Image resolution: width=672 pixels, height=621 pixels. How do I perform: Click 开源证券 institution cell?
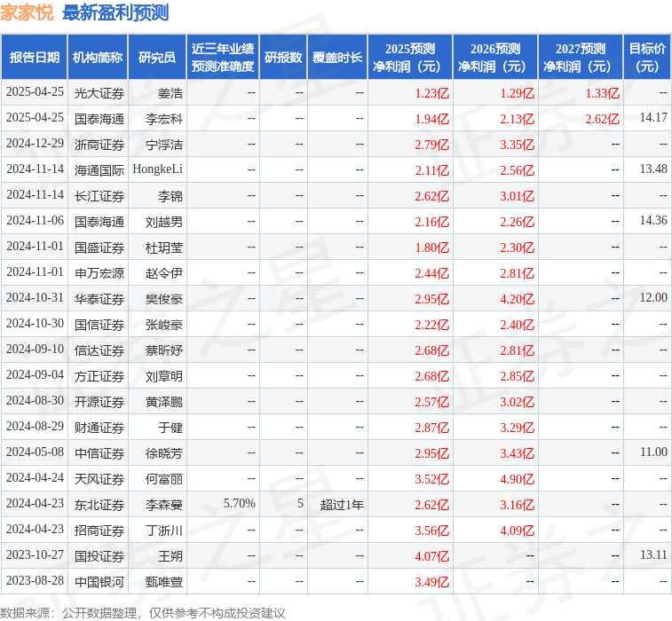point(99,402)
